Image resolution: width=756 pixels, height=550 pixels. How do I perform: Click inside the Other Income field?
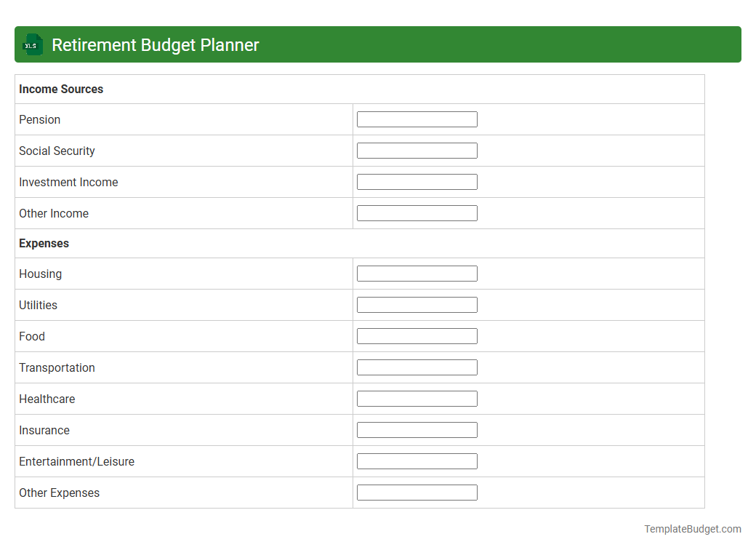pos(417,212)
